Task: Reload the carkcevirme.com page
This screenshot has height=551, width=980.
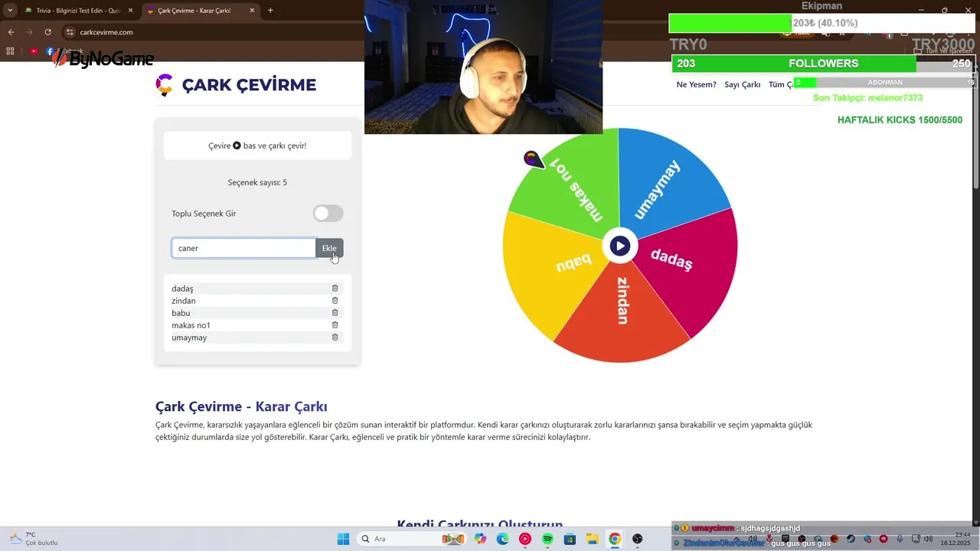Action: tap(47, 32)
